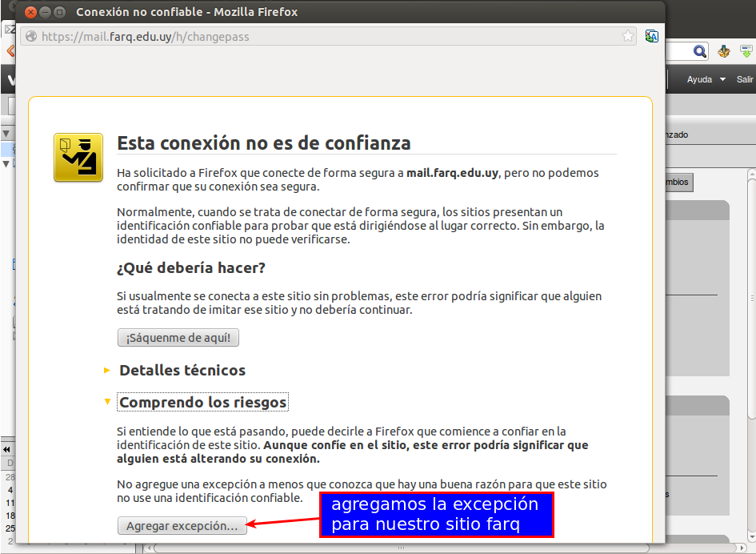Click the Esta conexión no es de confianza heading

[264, 143]
